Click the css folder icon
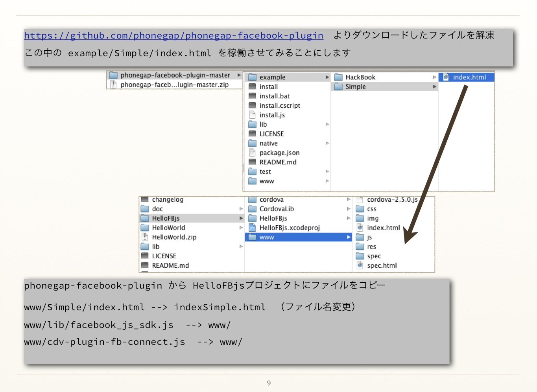The image size is (537, 392). (360, 209)
